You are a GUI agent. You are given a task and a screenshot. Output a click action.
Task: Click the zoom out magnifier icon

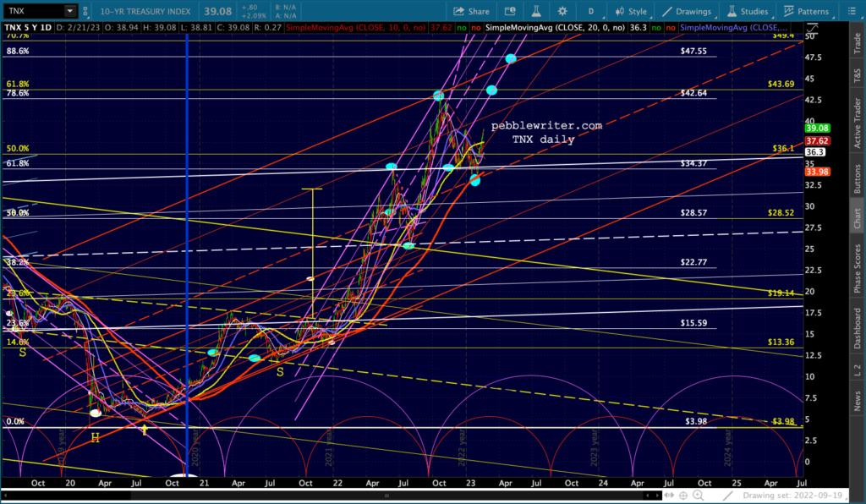click(712, 496)
